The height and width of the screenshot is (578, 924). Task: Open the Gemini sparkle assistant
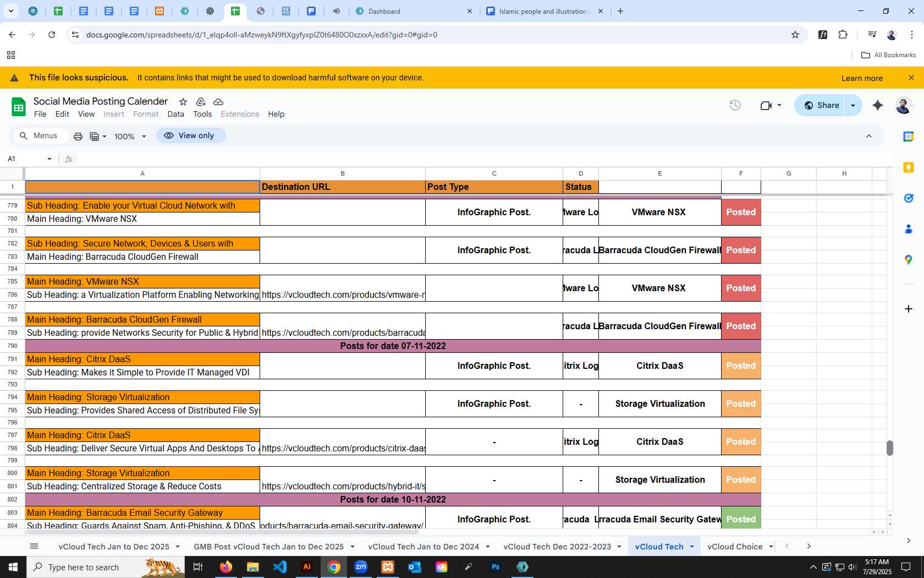coord(878,105)
